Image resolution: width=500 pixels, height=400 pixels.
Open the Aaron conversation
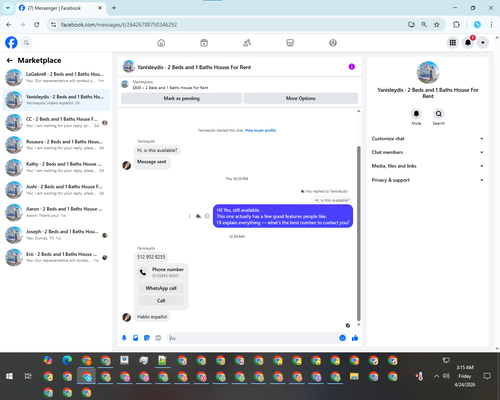tap(56, 212)
